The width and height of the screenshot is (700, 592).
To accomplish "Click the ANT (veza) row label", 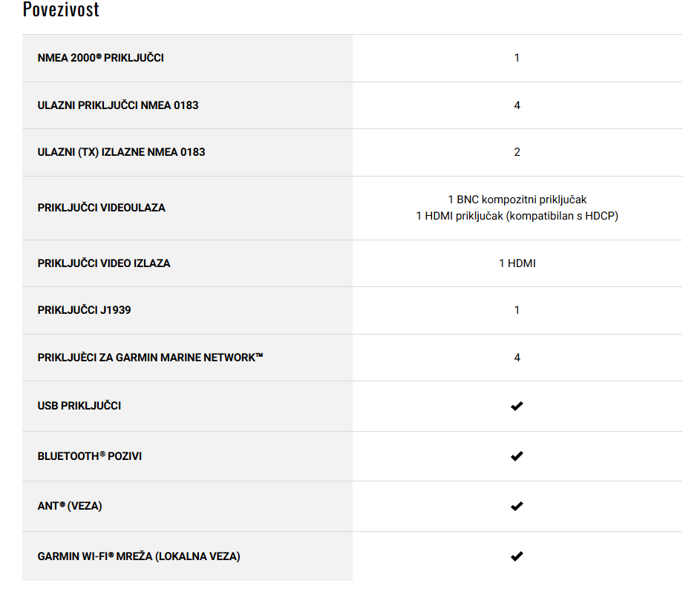I will pos(70,506).
